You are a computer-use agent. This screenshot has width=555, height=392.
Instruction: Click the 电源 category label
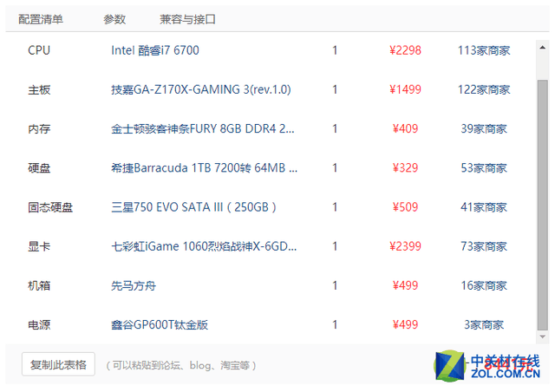(39, 324)
